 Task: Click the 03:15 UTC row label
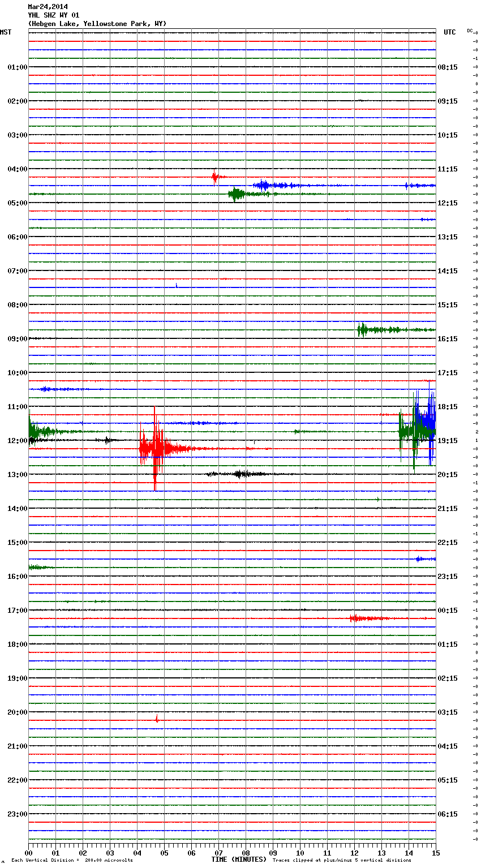(x=448, y=712)
